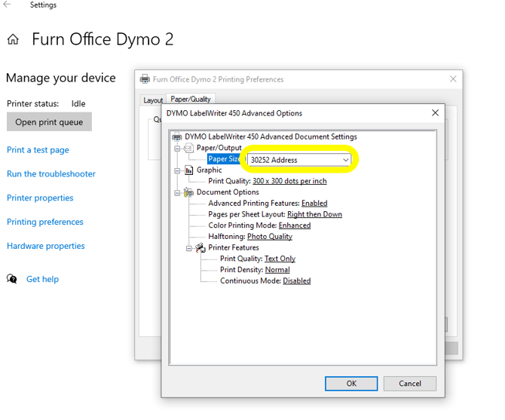Collapse the Printer Features node
Viewport: 505px width, 420px height.
189,248
